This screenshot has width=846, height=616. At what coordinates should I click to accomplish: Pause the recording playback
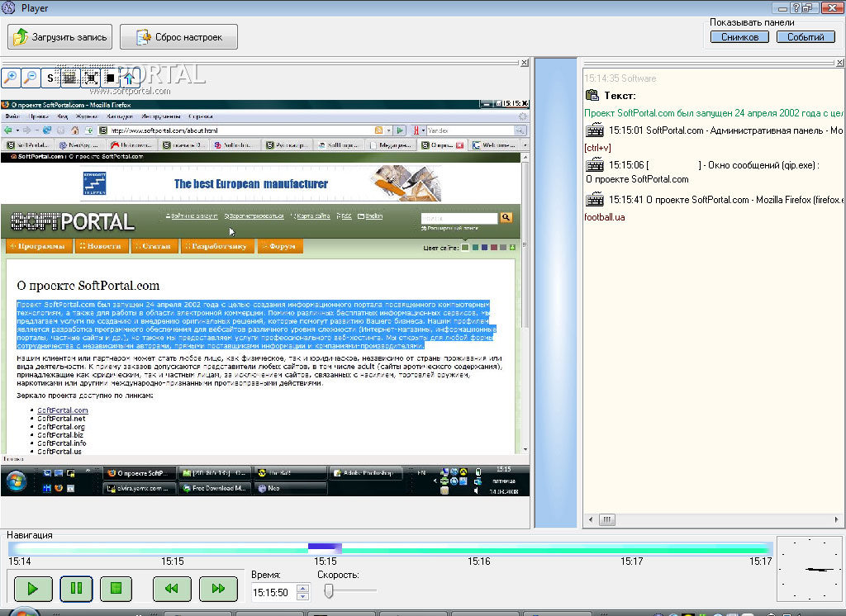[76, 589]
